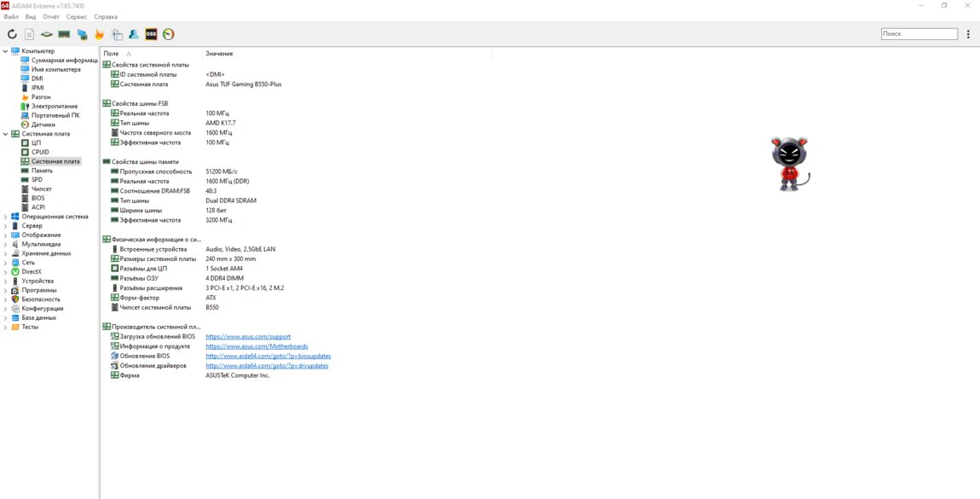Click the gauge benchmark toolbar icon
The height and width of the screenshot is (499, 980).
pos(168,34)
